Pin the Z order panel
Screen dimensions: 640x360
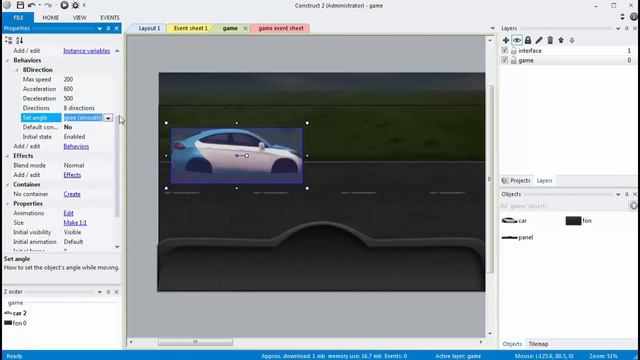point(108,292)
